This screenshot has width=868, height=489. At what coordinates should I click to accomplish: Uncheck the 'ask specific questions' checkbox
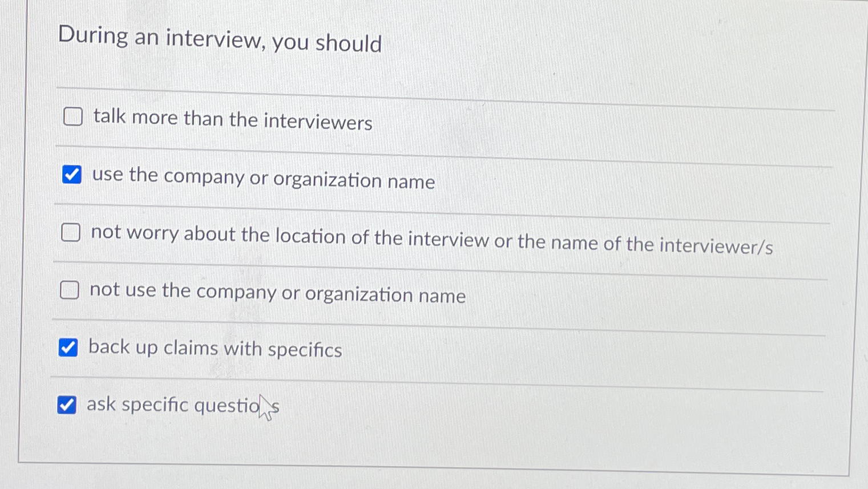67,405
